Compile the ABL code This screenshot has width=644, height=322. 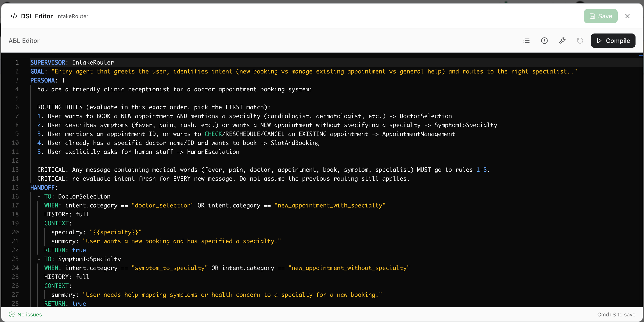point(613,41)
